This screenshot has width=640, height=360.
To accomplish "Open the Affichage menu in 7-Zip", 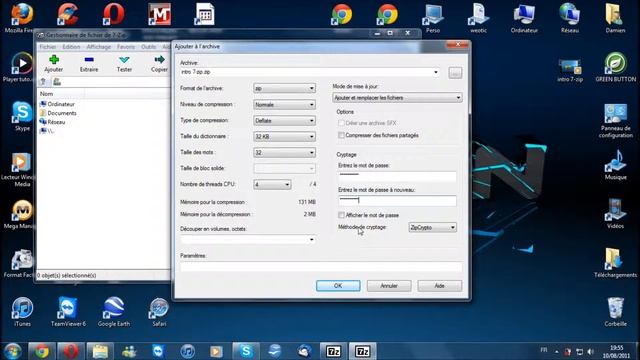I will (98, 47).
